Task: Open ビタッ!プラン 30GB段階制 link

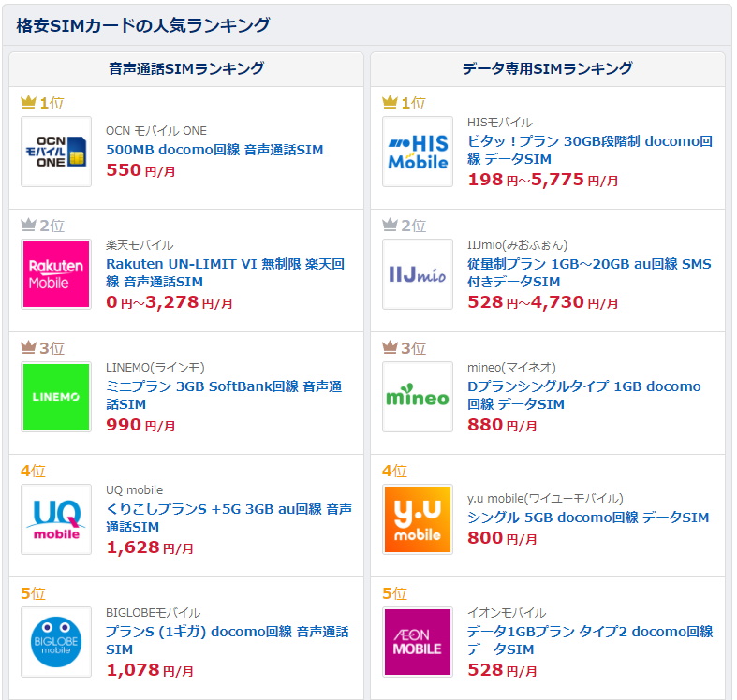Action: click(x=590, y=151)
